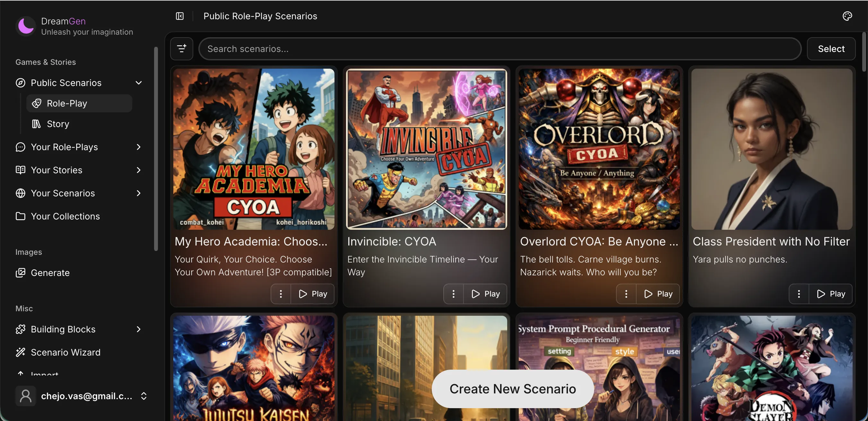Open more options for My Hero Academia
Viewport: 868px width, 421px height.
[281, 294]
